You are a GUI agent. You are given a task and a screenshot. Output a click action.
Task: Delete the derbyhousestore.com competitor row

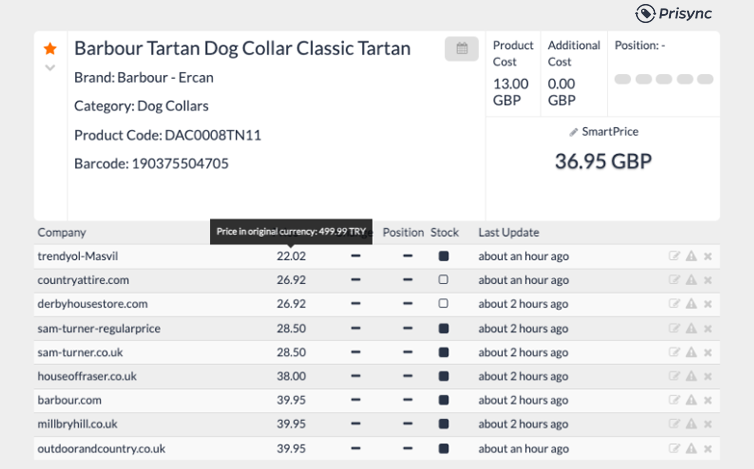[708, 304]
